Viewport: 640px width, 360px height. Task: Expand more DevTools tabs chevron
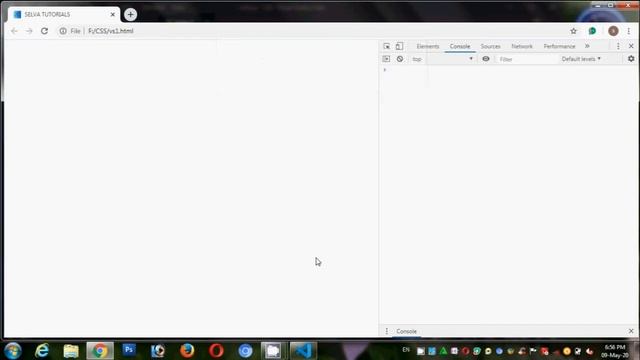pyautogui.click(x=587, y=46)
